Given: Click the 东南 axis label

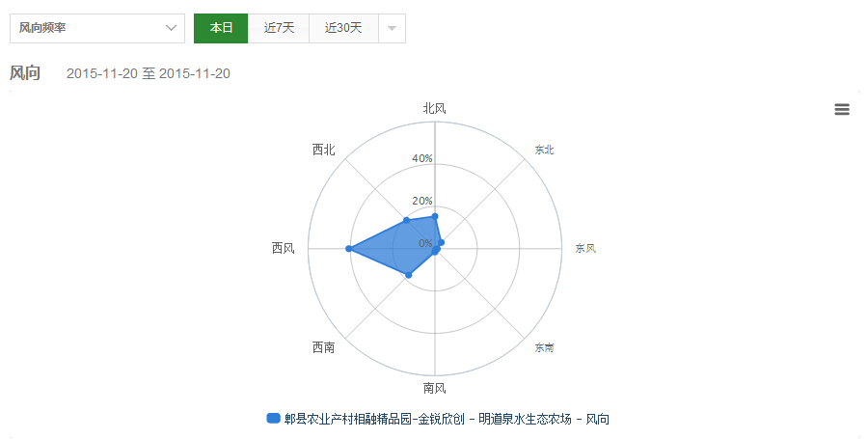Looking at the screenshot, I should click(x=545, y=347).
